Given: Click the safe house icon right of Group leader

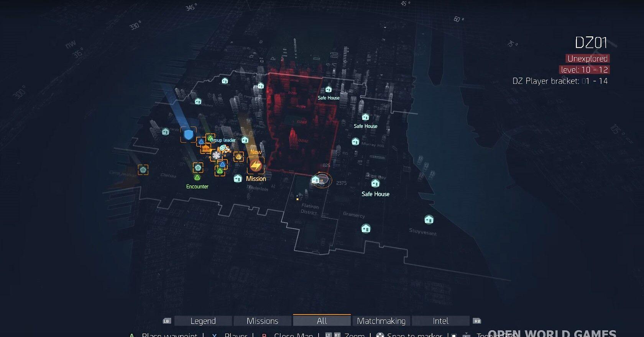Looking at the screenshot, I should point(245,140).
